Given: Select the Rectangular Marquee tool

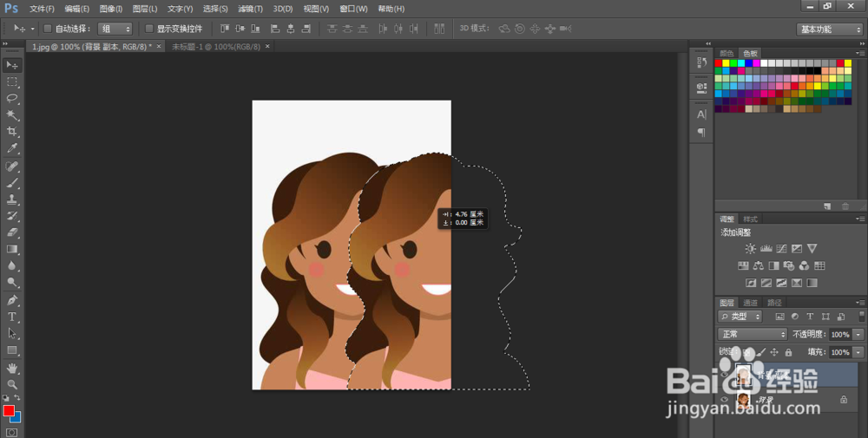Looking at the screenshot, I should 11,82.
